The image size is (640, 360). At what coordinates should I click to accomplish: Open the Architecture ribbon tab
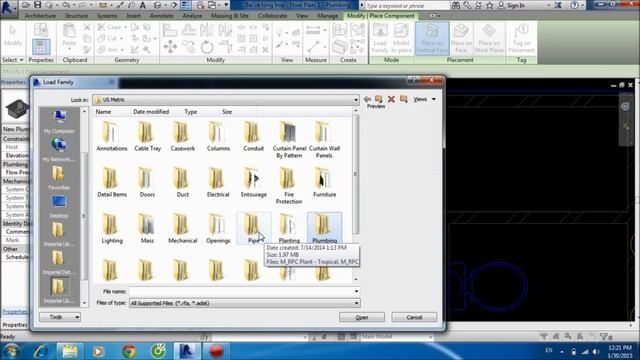(x=40, y=16)
